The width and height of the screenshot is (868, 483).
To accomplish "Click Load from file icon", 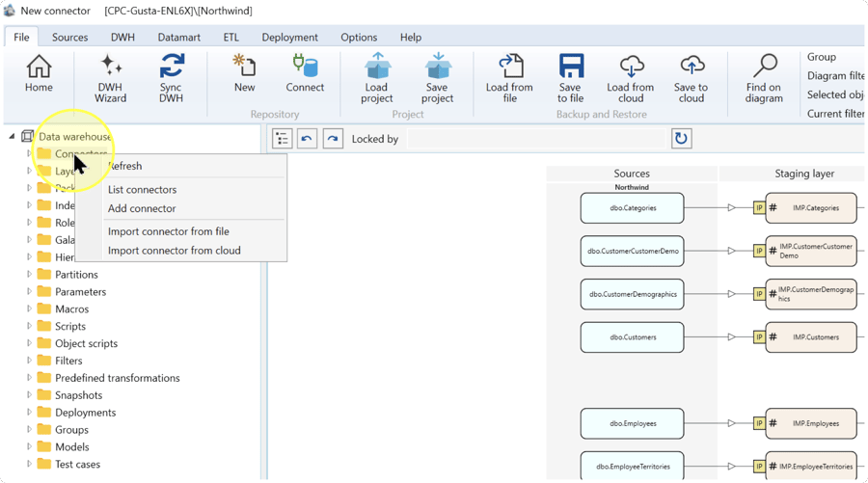I will click(x=510, y=66).
